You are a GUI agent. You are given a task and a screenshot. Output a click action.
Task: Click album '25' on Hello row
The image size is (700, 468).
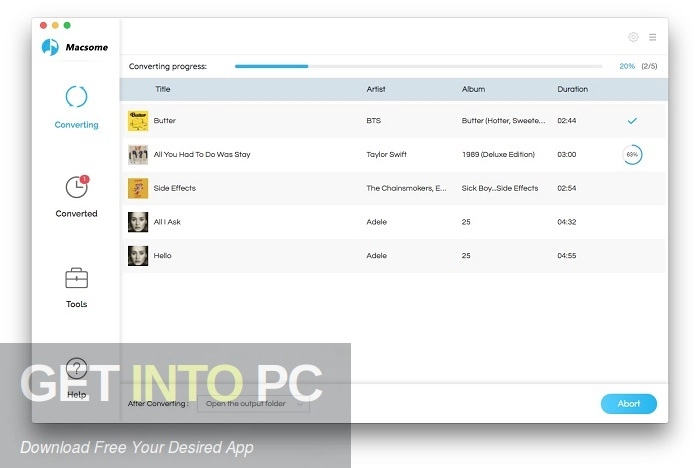tap(466, 255)
